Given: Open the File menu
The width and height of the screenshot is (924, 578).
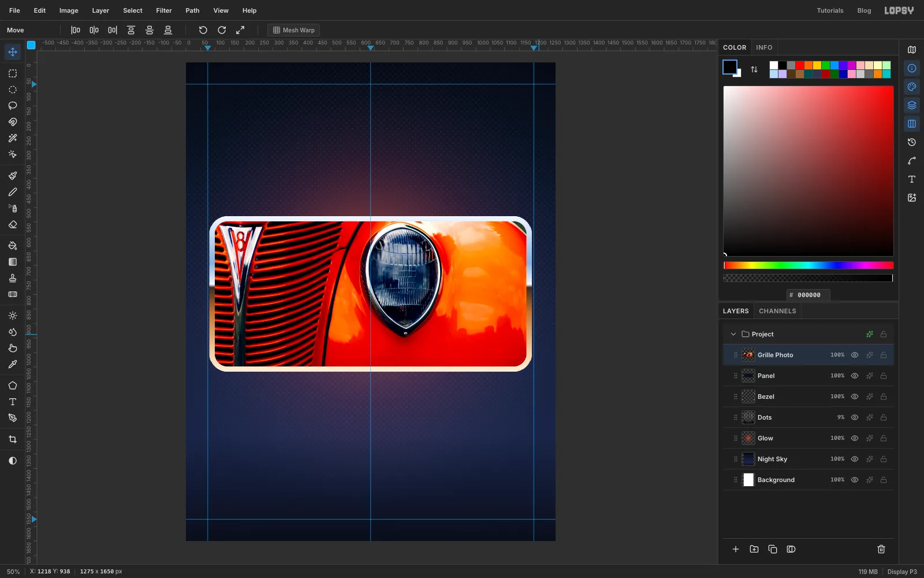Looking at the screenshot, I should point(14,10).
